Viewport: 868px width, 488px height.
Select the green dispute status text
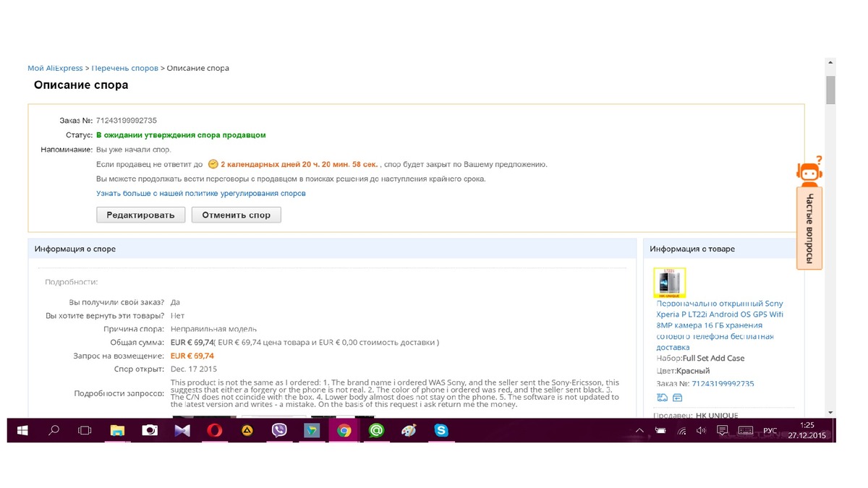point(181,135)
